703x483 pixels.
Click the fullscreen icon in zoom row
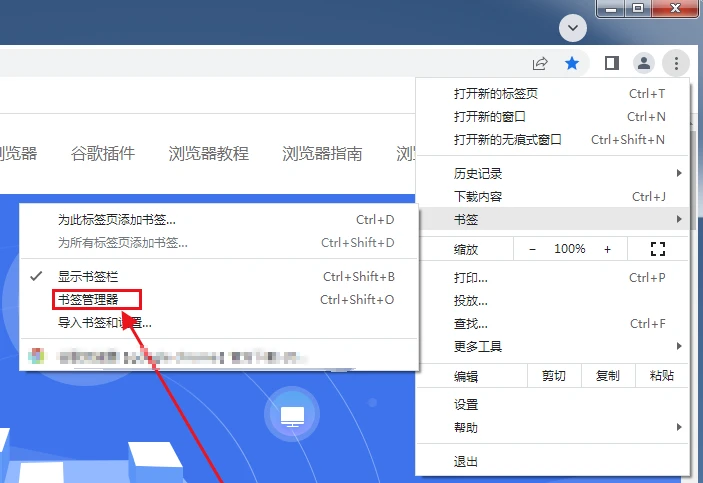click(658, 249)
